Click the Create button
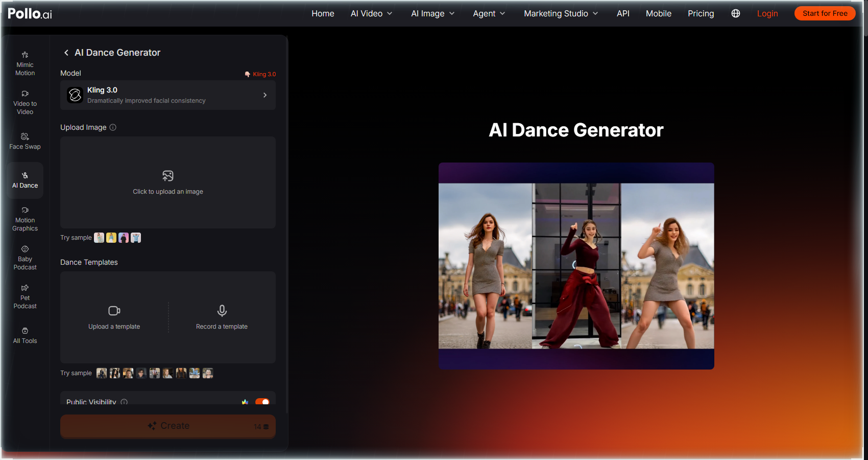This screenshot has height=460, width=868. 168,426
